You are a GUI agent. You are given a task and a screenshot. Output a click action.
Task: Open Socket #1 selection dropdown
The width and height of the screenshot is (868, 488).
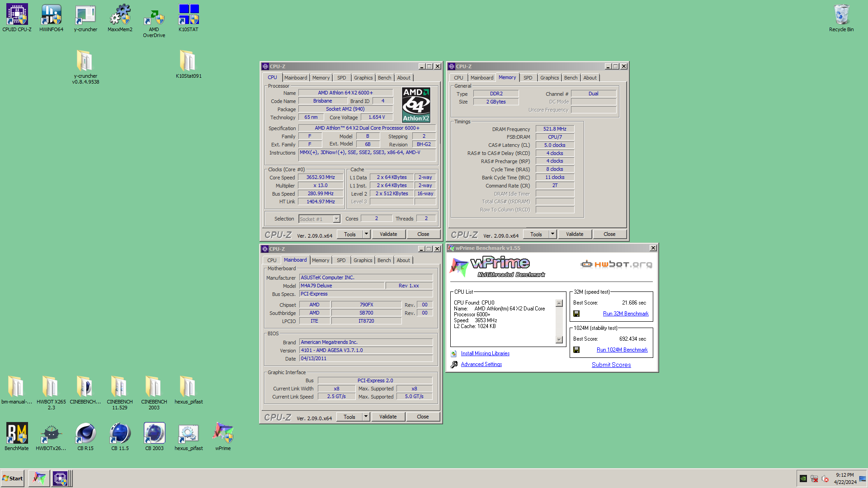point(336,219)
